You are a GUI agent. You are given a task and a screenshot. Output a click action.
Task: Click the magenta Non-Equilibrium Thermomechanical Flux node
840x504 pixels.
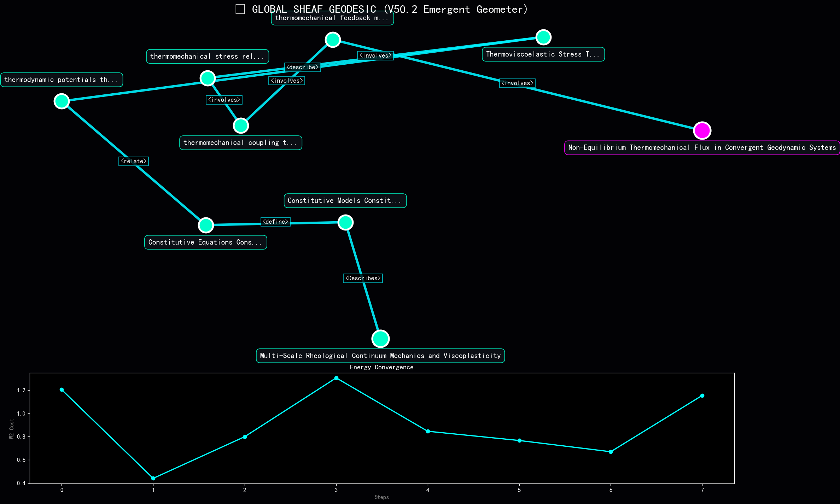(702, 131)
